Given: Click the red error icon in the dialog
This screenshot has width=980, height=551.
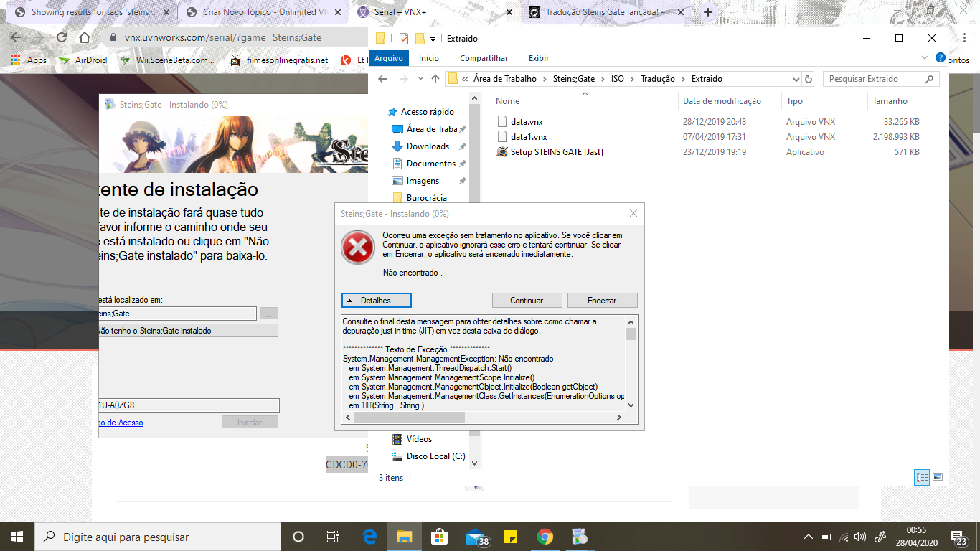Looking at the screenshot, I should (x=357, y=248).
